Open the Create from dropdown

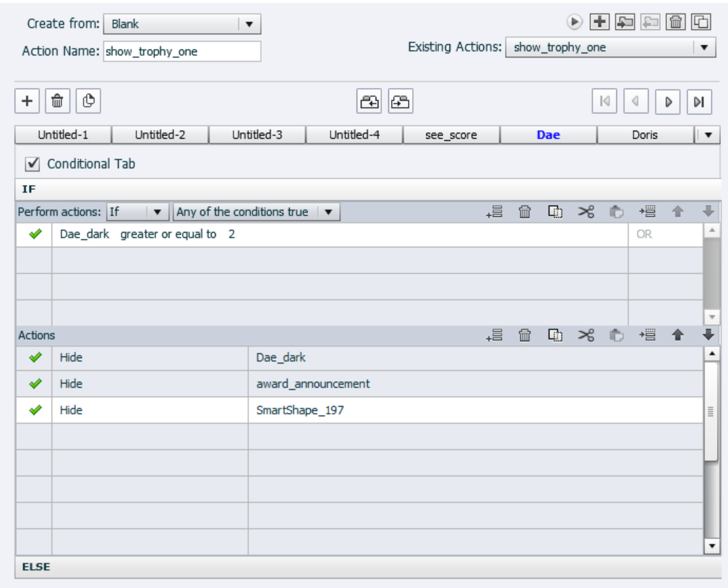(x=183, y=24)
